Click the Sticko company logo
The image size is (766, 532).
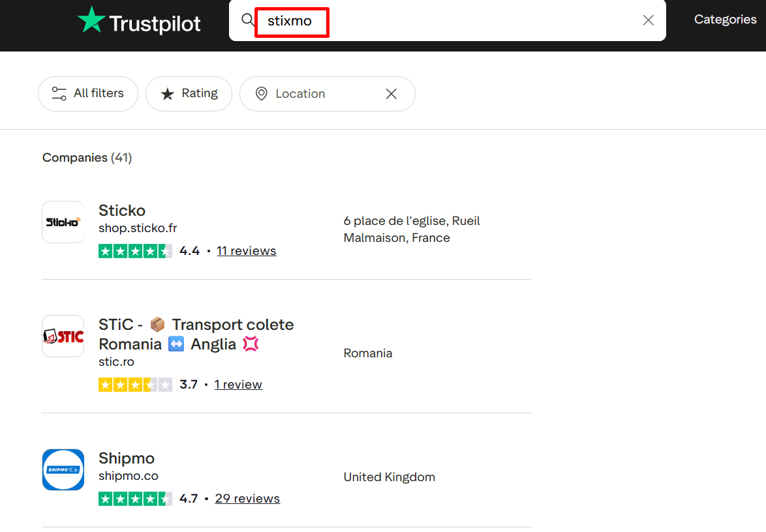pos(63,222)
